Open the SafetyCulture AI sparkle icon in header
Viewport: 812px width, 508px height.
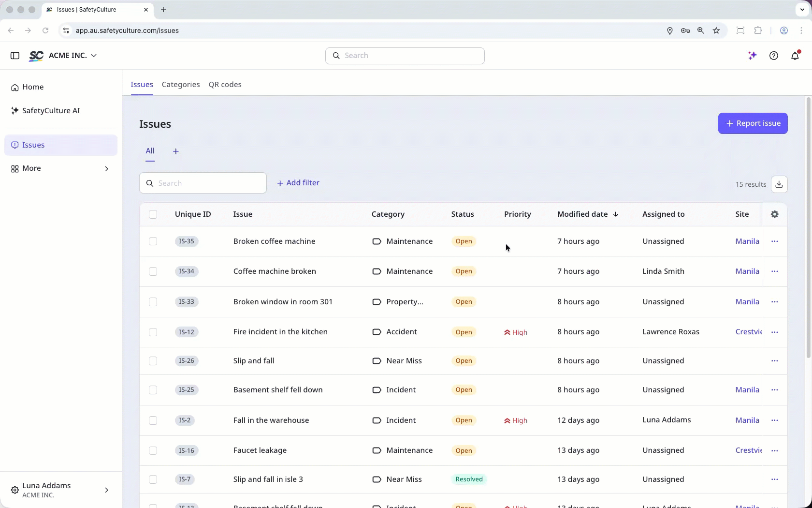(x=752, y=56)
